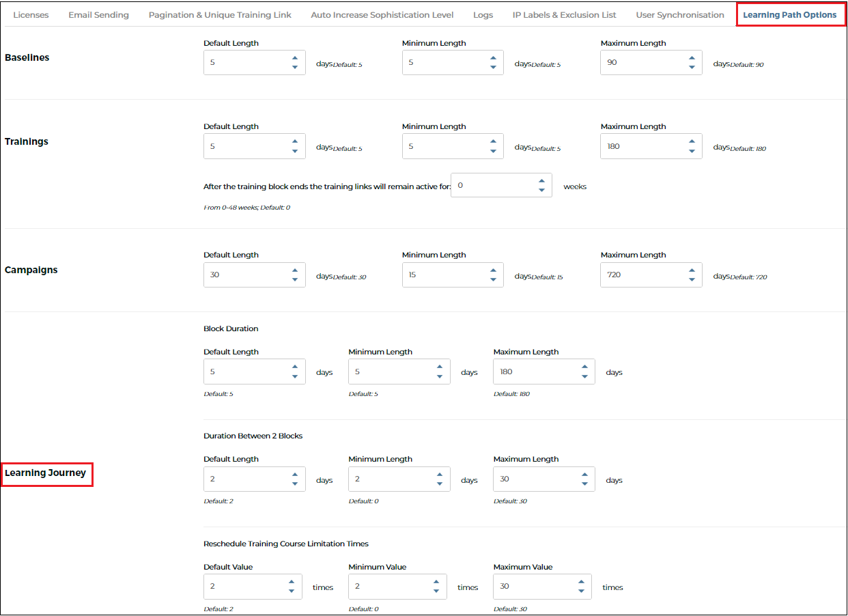Open IP Labels & Exclusion List tab
Image resolution: width=848 pixels, height=616 pixels.
tap(564, 14)
